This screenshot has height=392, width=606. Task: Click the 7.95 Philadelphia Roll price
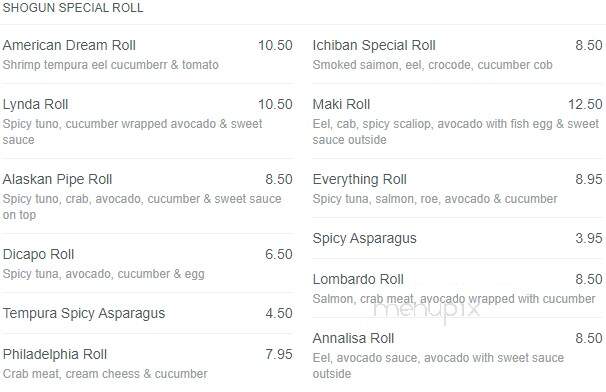(x=279, y=354)
